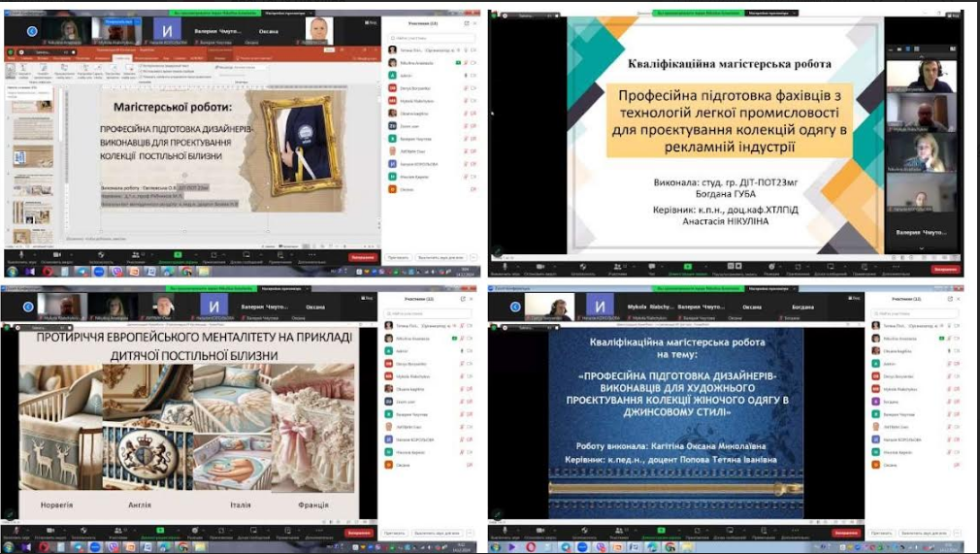
Task: Open Chat icon in advertising industry slide window
Action: (652, 267)
